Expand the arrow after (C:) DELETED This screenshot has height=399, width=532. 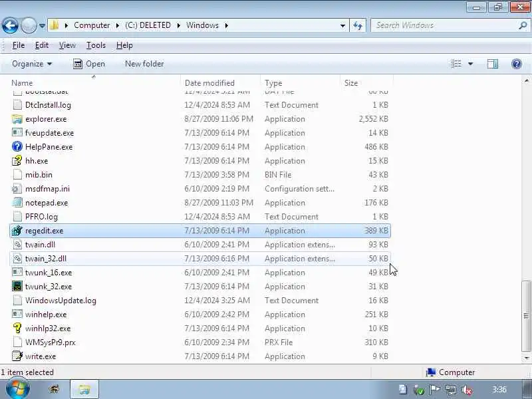click(x=178, y=25)
